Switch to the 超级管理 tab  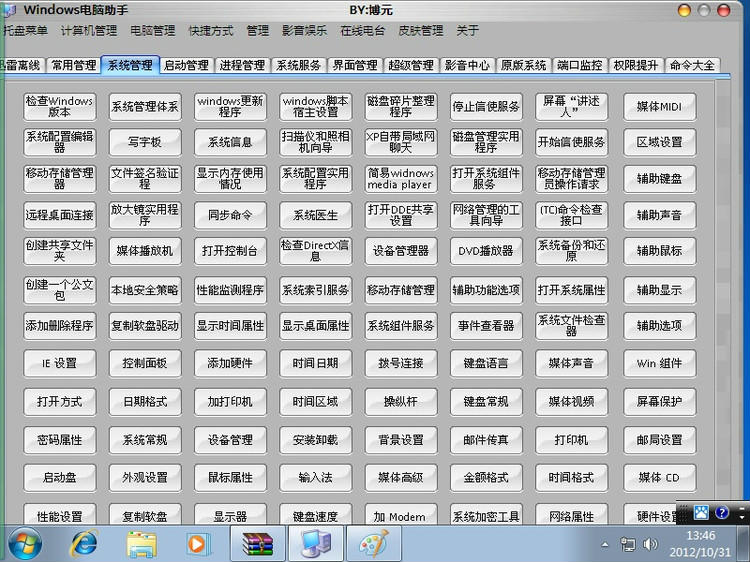click(x=411, y=65)
